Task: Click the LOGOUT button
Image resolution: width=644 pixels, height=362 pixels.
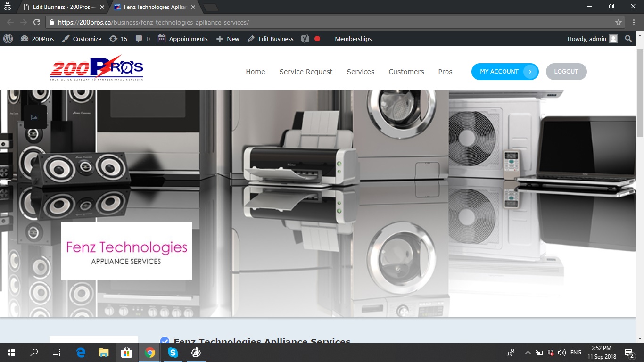Action: [x=566, y=71]
